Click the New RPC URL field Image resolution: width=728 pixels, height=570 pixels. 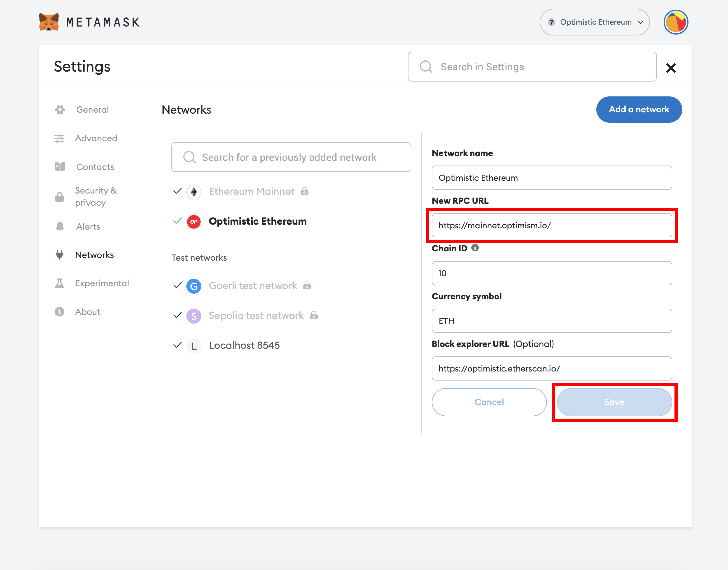(551, 226)
